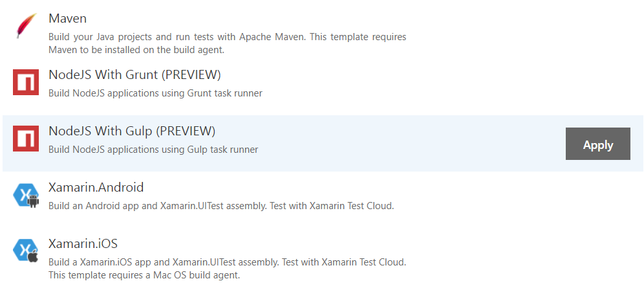Click the 'Build an Android app' description
The height and width of the screenshot is (292, 644).
221,206
